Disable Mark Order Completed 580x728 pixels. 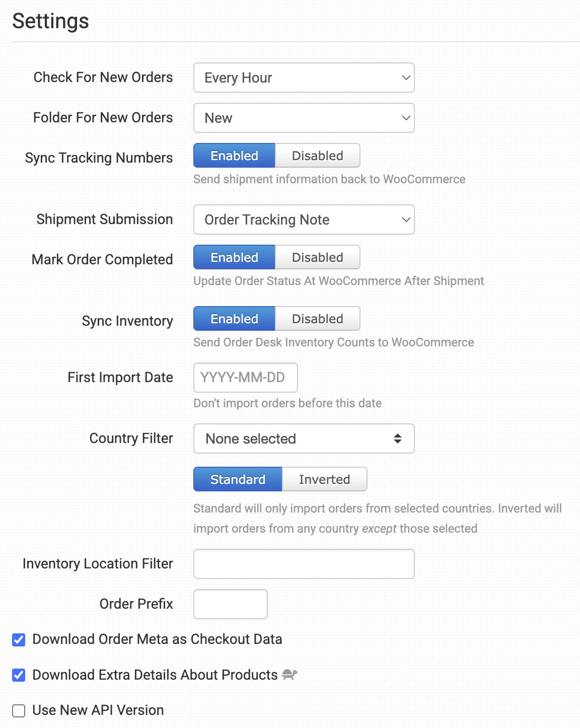click(x=317, y=257)
